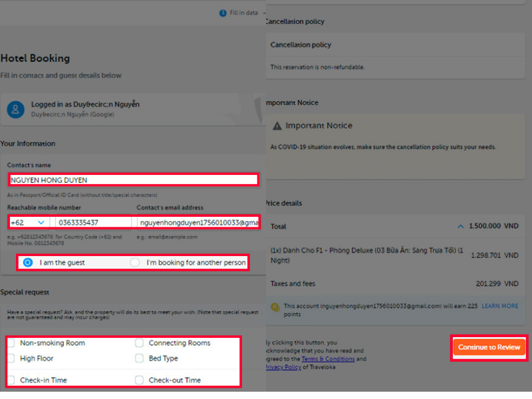Click the COVID-19 cancellation policy notice text
Viewport: 532px width, 399px height.
pyautogui.click(x=383, y=147)
